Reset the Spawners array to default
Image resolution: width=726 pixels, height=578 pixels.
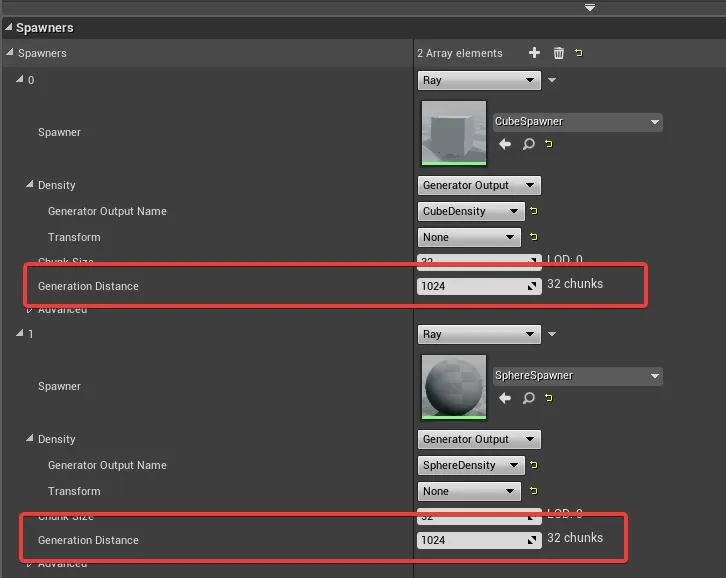(x=578, y=53)
